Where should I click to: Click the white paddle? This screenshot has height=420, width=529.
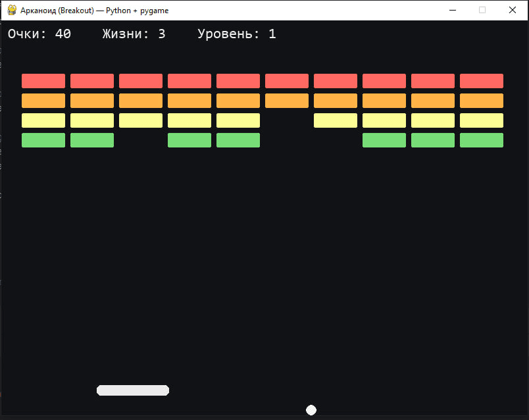(133, 390)
